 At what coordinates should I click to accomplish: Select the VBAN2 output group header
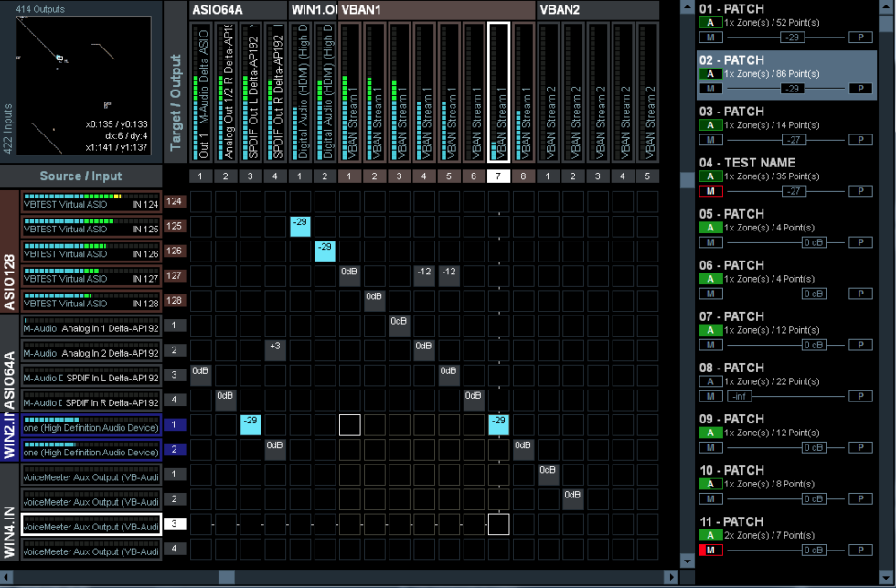(x=598, y=10)
